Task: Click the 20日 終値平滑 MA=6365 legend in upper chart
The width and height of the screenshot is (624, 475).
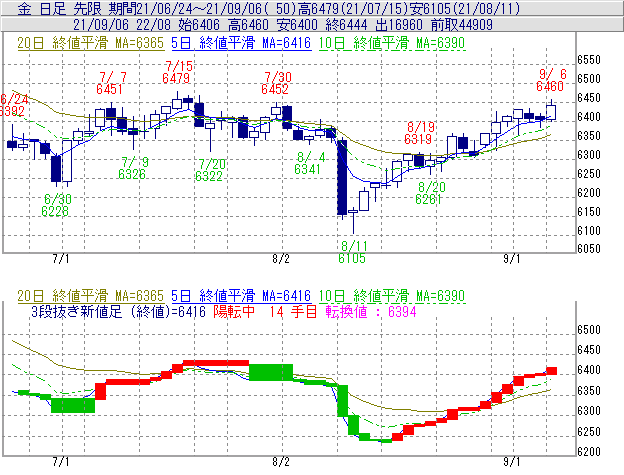Action: coord(90,43)
